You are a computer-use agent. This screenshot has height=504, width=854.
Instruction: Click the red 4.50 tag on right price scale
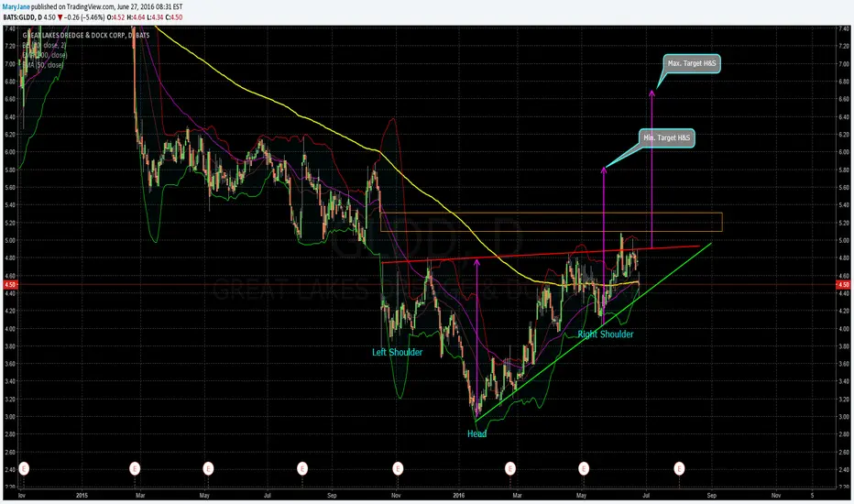843,284
